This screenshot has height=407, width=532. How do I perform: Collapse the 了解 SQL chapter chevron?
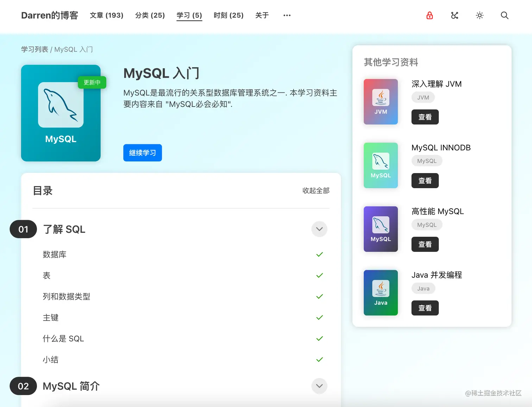[319, 229]
